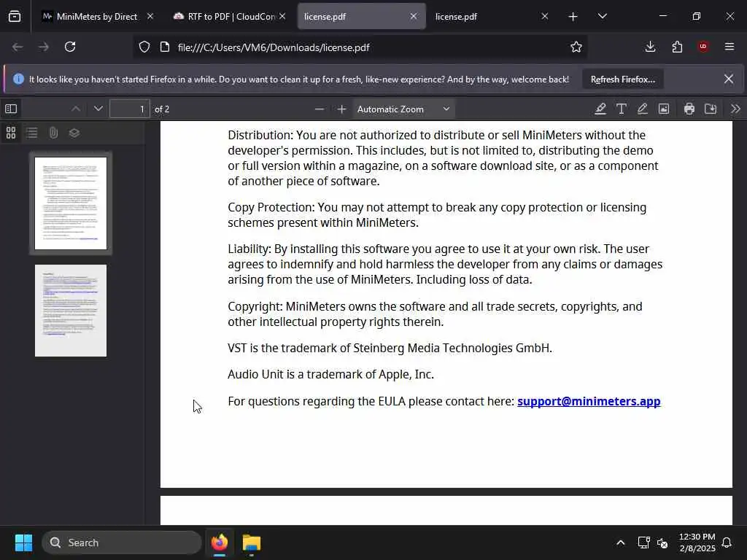This screenshot has width=747, height=560.
Task: Go to next page arrow
Action: tap(98, 109)
